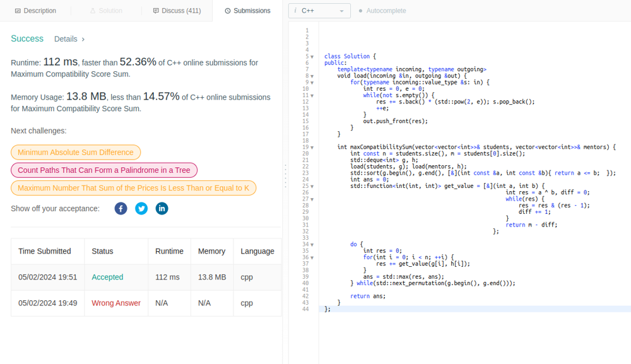
Task: Open the C++ language dropdown
Action: [319, 11]
